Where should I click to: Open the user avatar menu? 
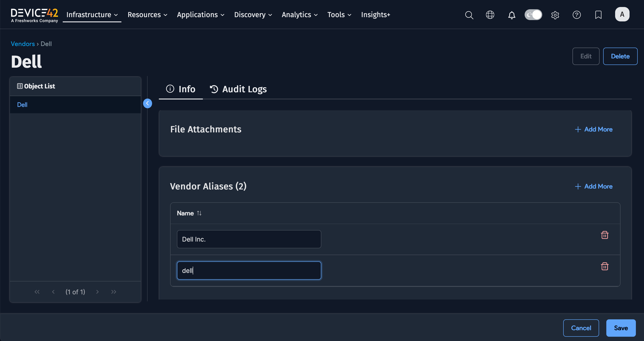point(622,14)
